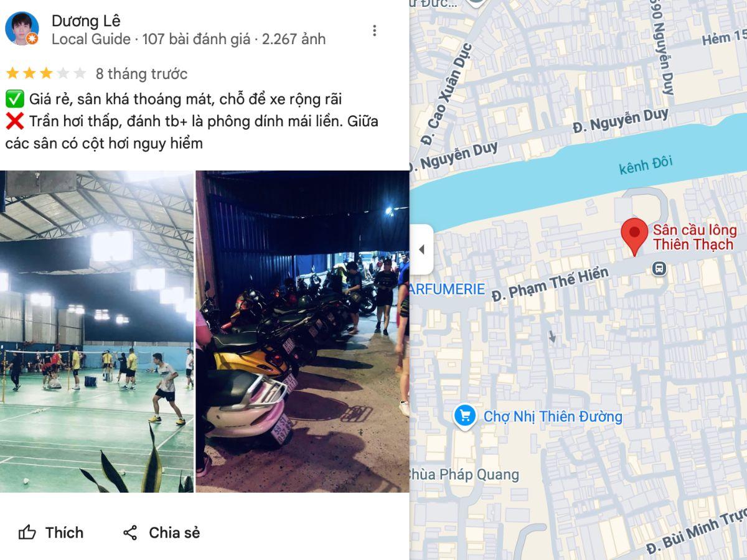The width and height of the screenshot is (747, 560).
Task: Click the bus stop icon on Phạm Thế Hiển
Action: click(x=659, y=269)
